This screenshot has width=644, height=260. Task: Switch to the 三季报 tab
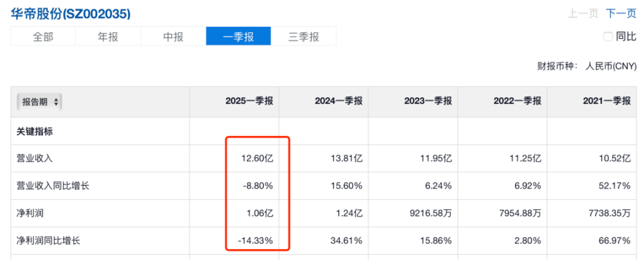click(303, 36)
